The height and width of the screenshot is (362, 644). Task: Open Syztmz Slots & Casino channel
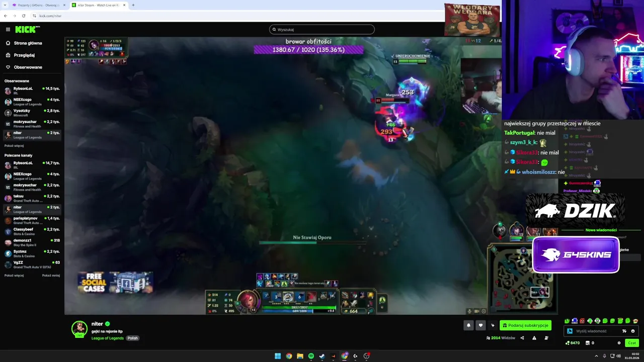[32, 253]
